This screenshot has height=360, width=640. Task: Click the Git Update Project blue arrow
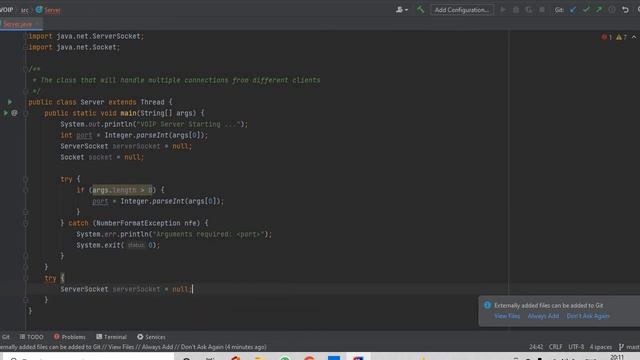tap(573, 9)
